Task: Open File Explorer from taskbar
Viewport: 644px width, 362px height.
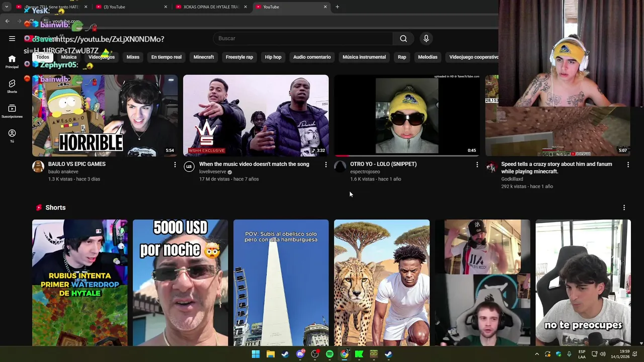Action: [x=270, y=354]
